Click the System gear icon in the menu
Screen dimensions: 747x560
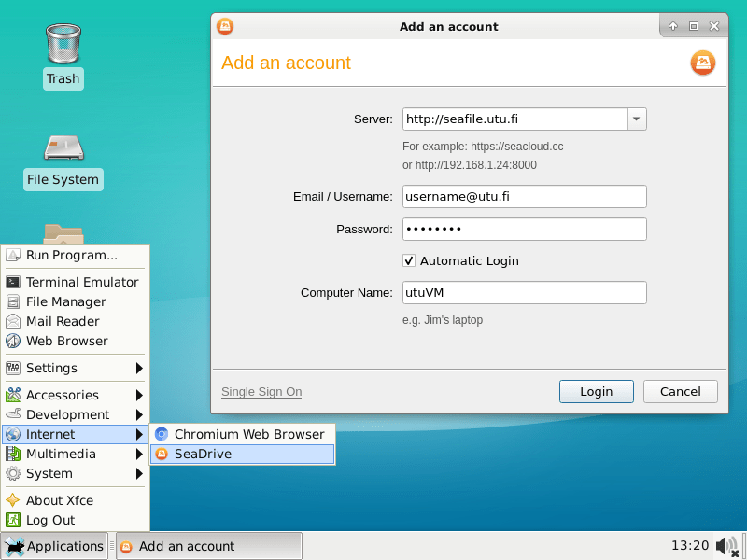[x=13, y=473]
